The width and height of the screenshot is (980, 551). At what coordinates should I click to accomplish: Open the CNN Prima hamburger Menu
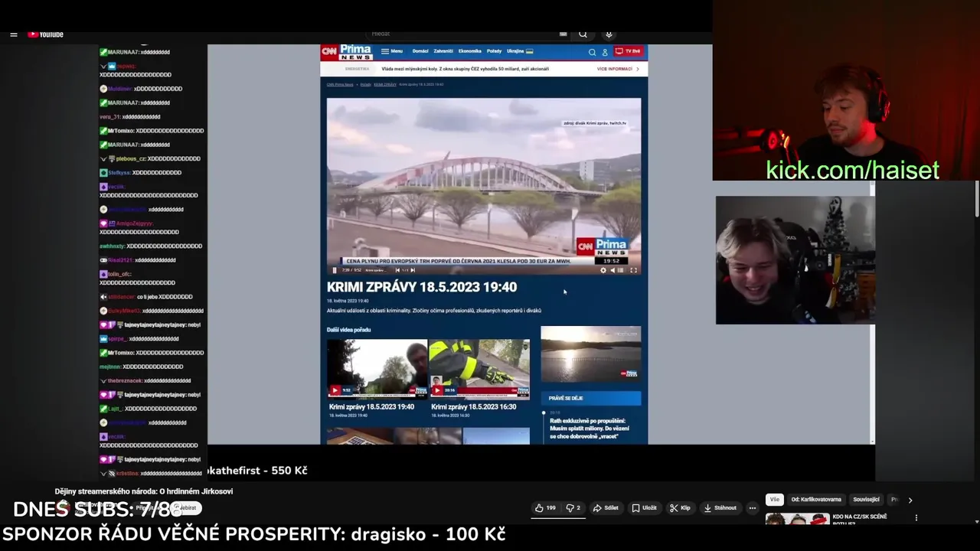[392, 51]
